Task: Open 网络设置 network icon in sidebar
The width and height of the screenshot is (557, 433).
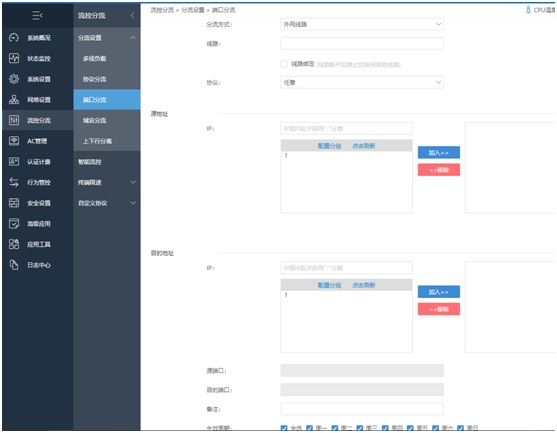Action: (14, 99)
